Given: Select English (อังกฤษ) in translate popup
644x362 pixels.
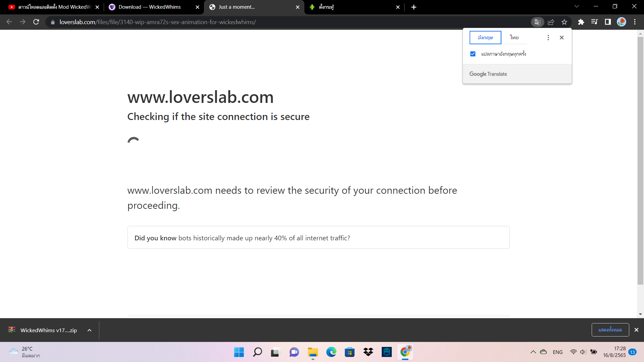Looking at the screenshot, I should (x=485, y=38).
